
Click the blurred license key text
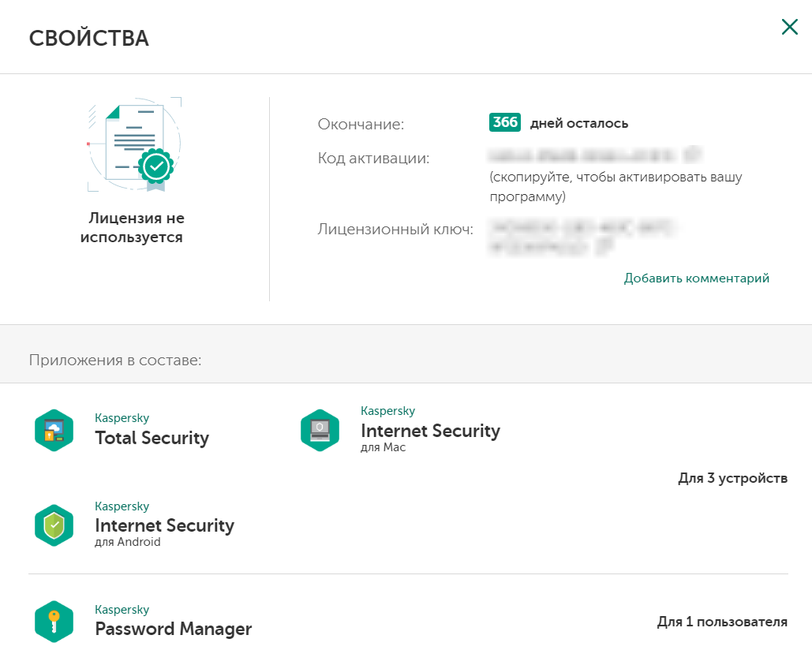tap(580, 230)
